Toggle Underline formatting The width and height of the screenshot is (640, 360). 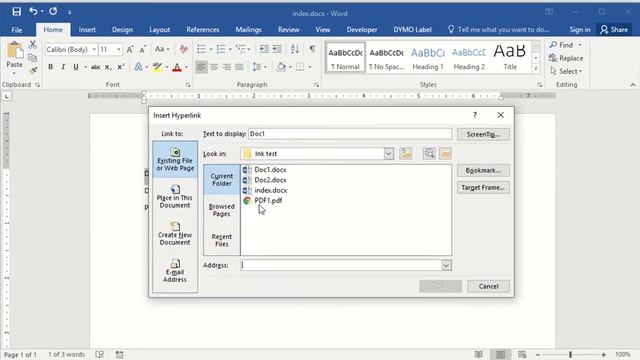click(76, 67)
